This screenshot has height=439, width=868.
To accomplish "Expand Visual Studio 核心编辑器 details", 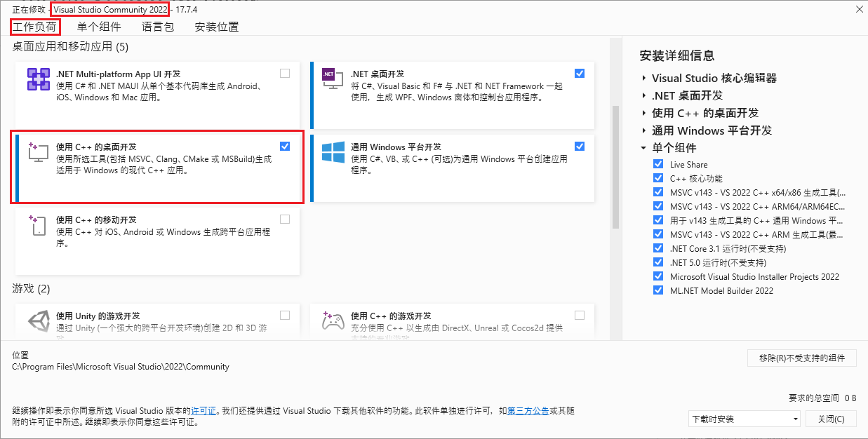I will coord(644,78).
